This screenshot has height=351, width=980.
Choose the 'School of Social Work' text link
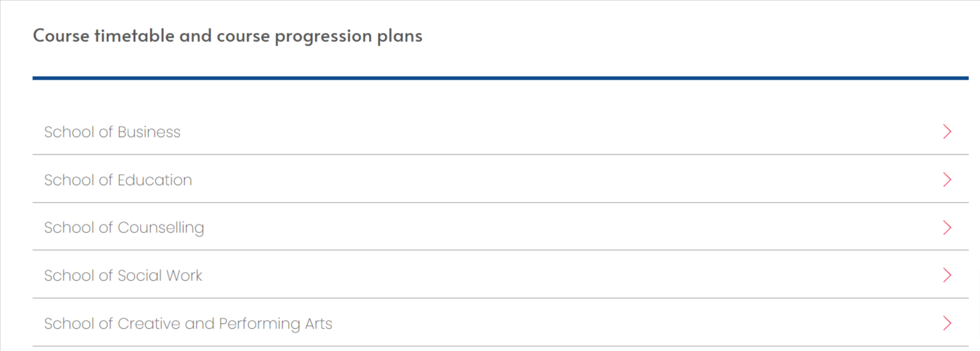tap(122, 276)
